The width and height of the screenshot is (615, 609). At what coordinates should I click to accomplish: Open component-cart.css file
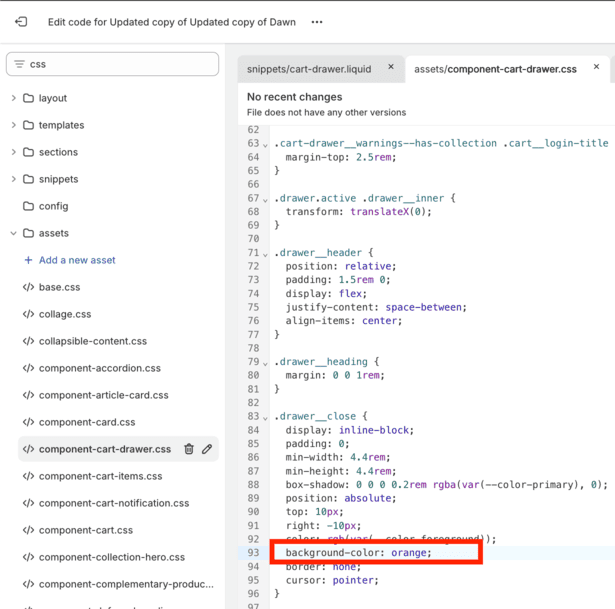pos(86,530)
